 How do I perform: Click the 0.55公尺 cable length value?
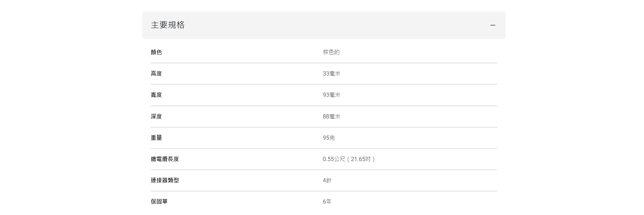point(334,159)
